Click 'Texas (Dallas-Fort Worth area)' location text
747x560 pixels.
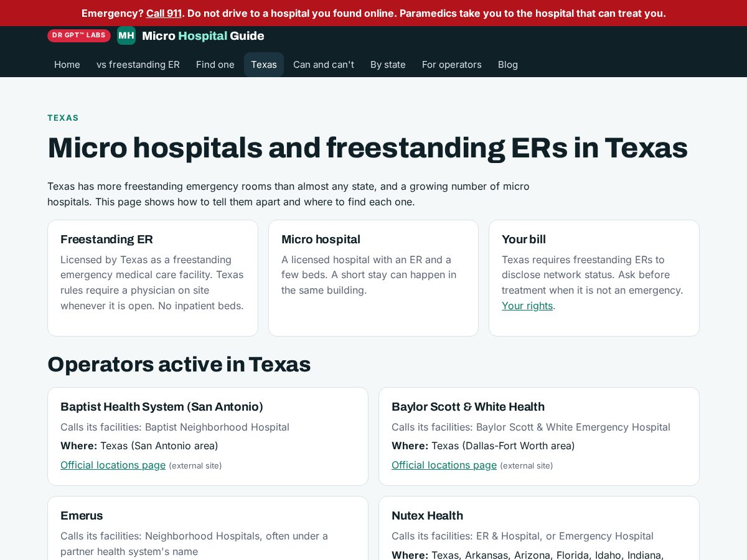(x=503, y=446)
